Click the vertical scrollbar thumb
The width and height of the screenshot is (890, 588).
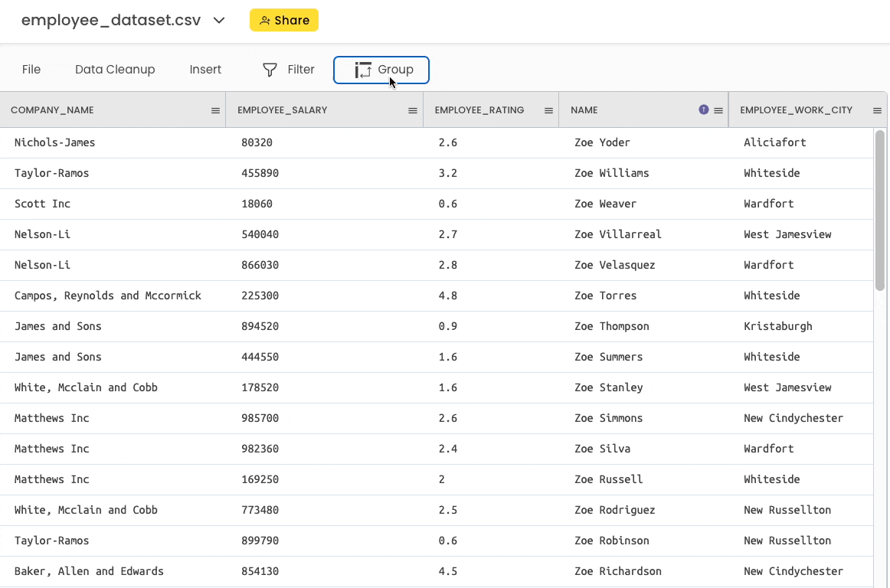[x=880, y=211]
